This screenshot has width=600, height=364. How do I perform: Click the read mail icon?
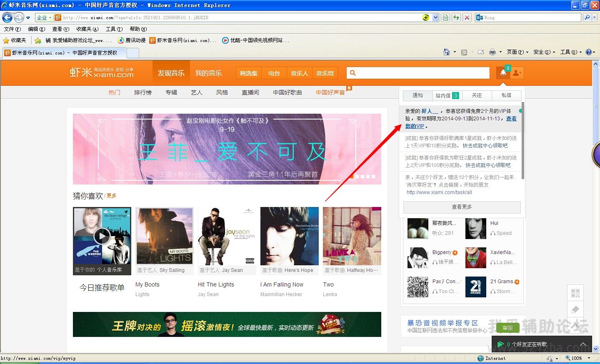[480, 52]
